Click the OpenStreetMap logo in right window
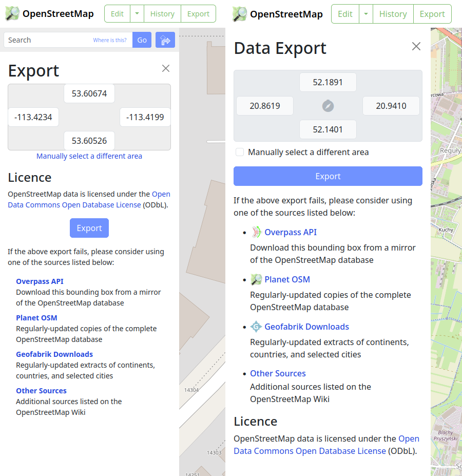The width and height of the screenshot is (462, 476). pos(240,14)
